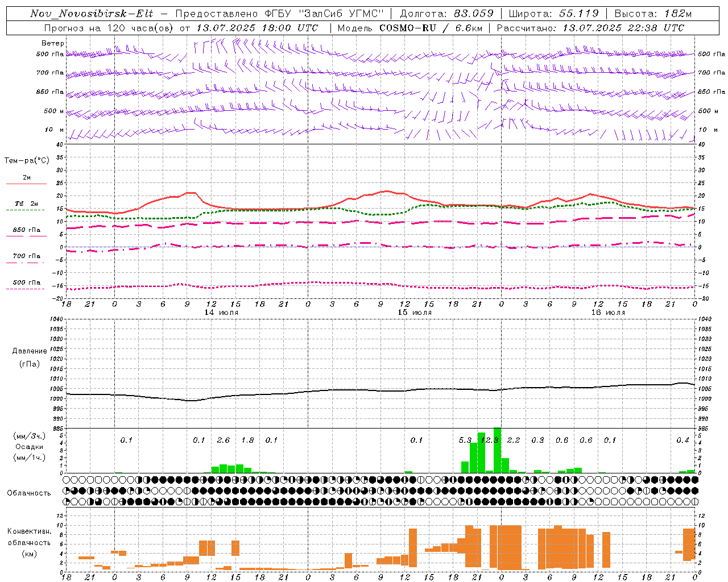Click the 'Тем-ра(°C)' panel label
Viewport: 728px width, 582px height.
click(x=27, y=160)
